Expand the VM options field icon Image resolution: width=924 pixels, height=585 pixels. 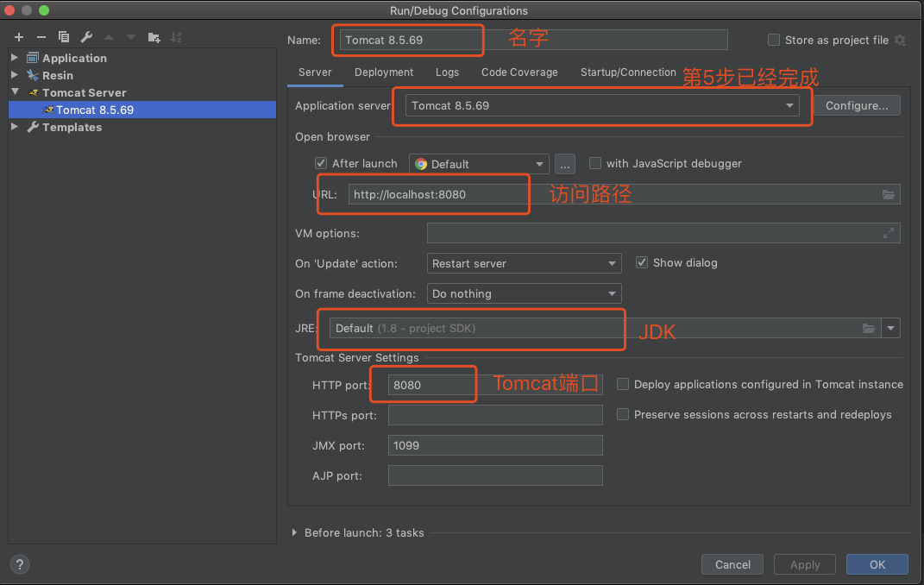(889, 233)
